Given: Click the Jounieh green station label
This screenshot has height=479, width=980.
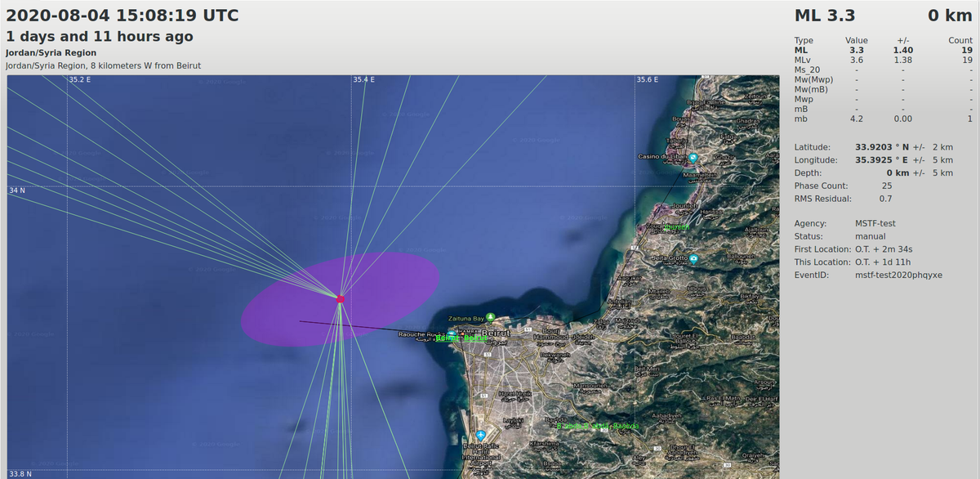Looking at the screenshot, I should [x=675, y=226].
